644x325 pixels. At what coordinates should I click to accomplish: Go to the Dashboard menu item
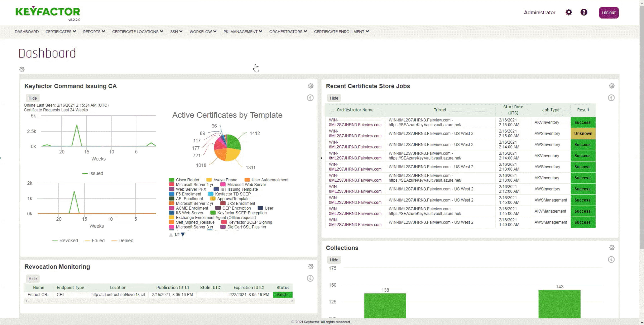point(26,32)
